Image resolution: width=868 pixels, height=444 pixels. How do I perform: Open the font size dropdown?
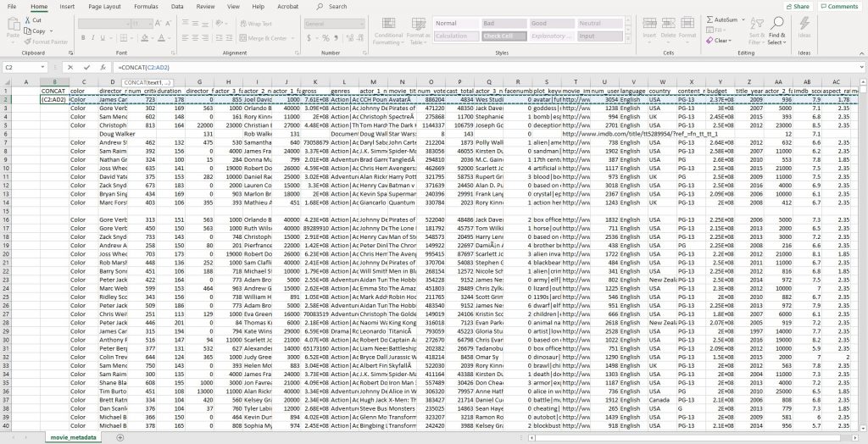(149, 24)
